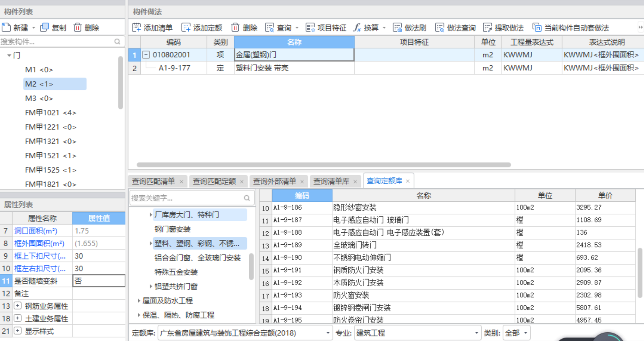Expand 铝塑共挤门窗 tree node
644x341 pixels.
tap(151, 286)
